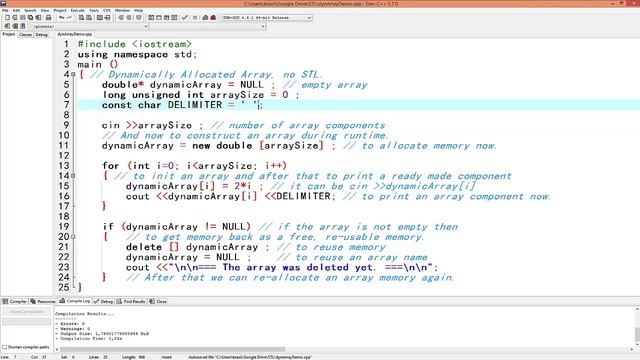The height and width of the screenshot is (360, 640).
Task: Click third icon in second toolbar row
Action: (23, 26)
